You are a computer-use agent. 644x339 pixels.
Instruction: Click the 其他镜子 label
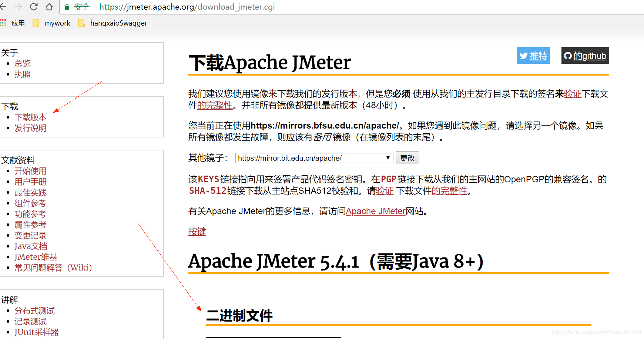pyautogui.click(x=208, y=158)
